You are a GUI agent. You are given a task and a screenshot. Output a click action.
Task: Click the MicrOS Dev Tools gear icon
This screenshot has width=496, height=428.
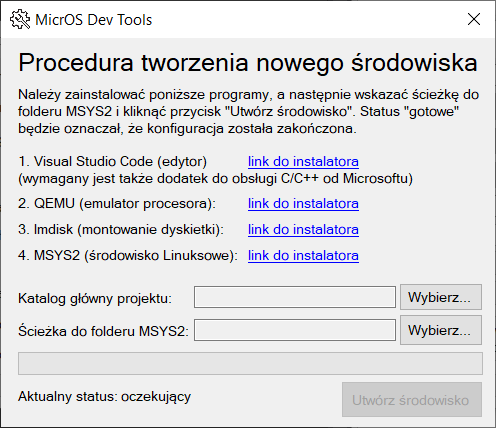(x=20, y=20)
